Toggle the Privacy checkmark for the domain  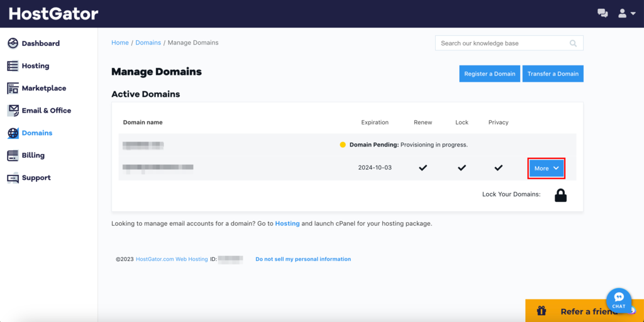pyautogui.click(x=498, y=168)
